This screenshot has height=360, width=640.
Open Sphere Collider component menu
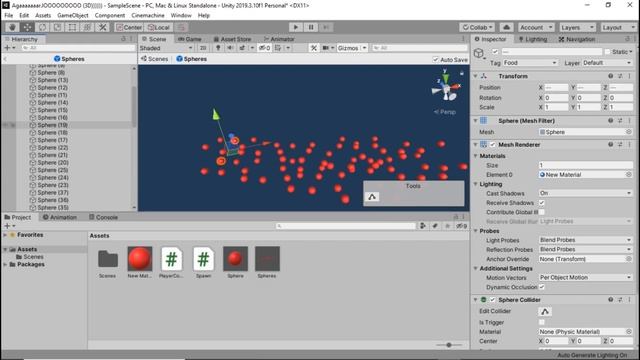click(629, 300)
